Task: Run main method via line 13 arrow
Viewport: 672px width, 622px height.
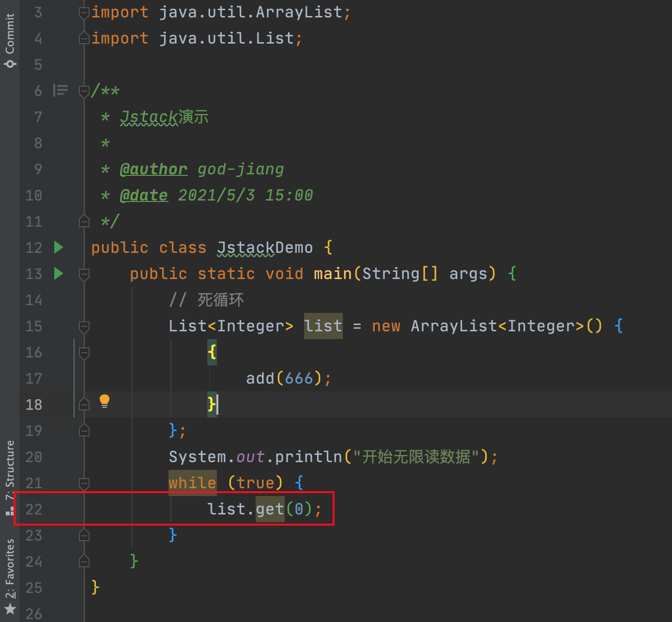Action: point(59,274)
